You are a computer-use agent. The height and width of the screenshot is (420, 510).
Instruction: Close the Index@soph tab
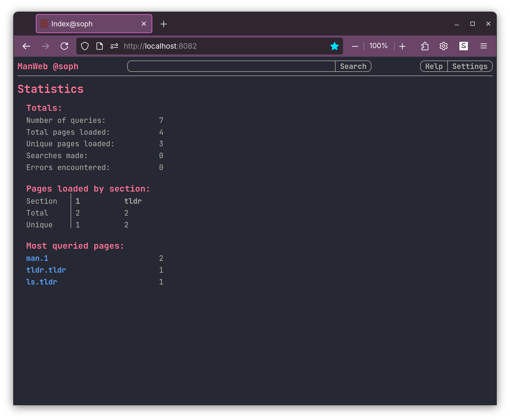click(x=144, y=24)
